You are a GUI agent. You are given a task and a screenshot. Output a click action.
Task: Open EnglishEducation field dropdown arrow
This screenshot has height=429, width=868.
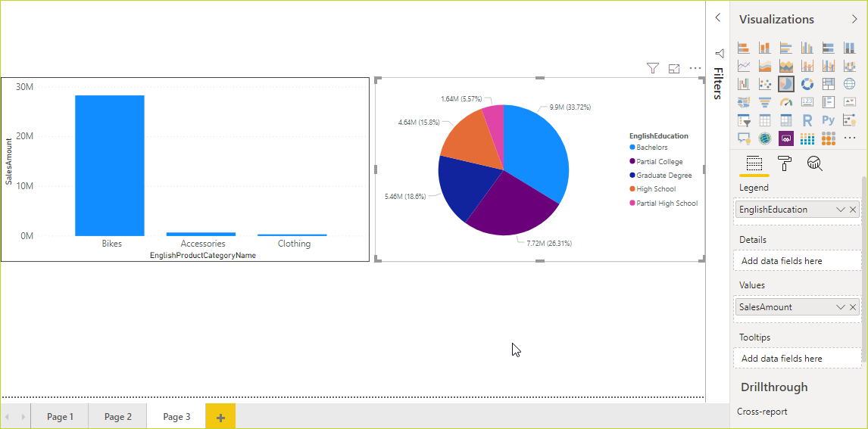click(x=840, y=210)
